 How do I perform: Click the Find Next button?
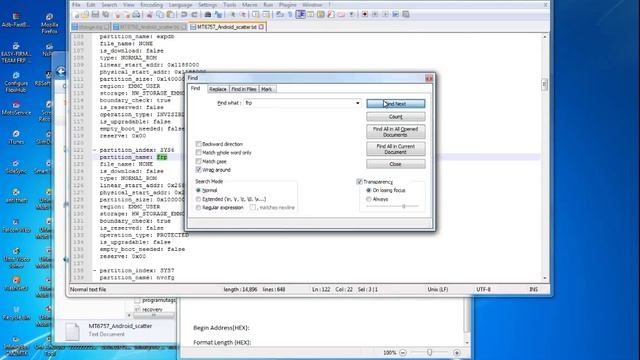coord(396,104)
